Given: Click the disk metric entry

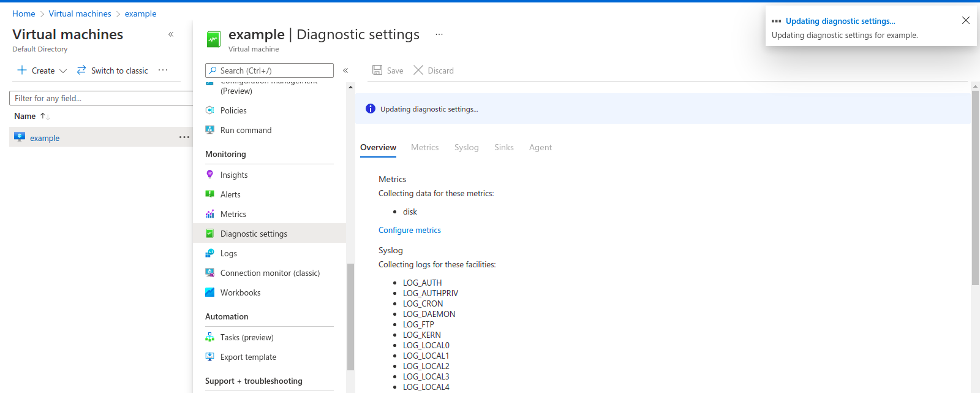Looking at the screenshot, I should click(410, 212).
